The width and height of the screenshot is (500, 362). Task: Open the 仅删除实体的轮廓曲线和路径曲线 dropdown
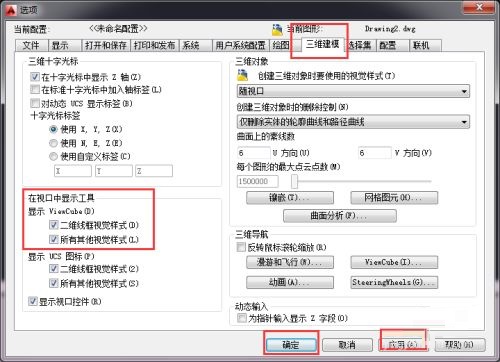coord(353,122)
